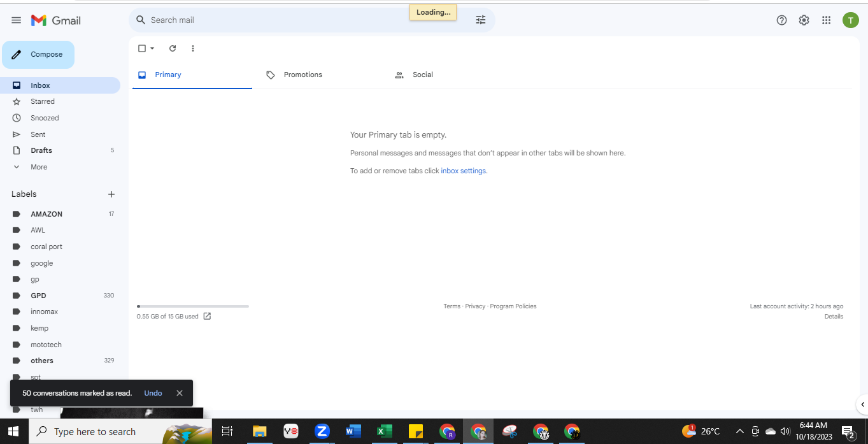This screenshot has height=444, width=868.
Task: Switch to the Primary tab
Action: (192, 75)
